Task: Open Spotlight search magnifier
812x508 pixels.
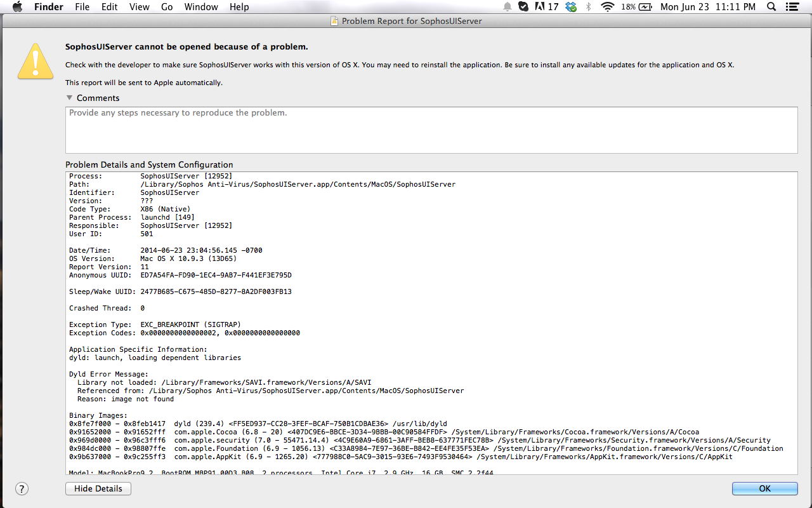Action: (771, 7)
